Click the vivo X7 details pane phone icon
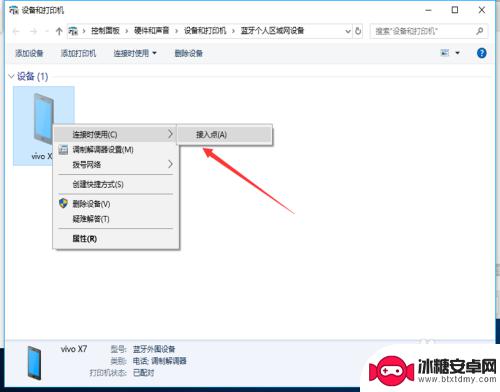The image size is (500, 392). [34, 363]
